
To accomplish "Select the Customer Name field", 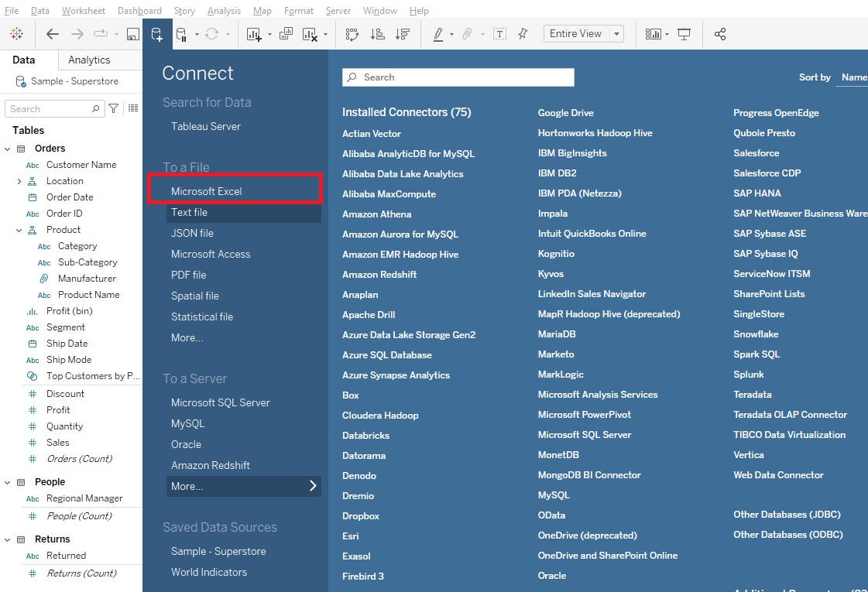I will (81, 165).
